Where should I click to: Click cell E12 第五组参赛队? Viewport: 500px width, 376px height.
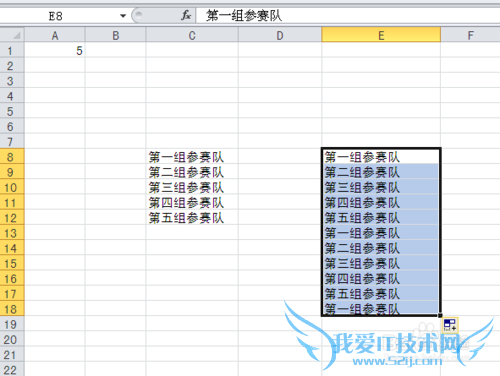tap(381, 218)
